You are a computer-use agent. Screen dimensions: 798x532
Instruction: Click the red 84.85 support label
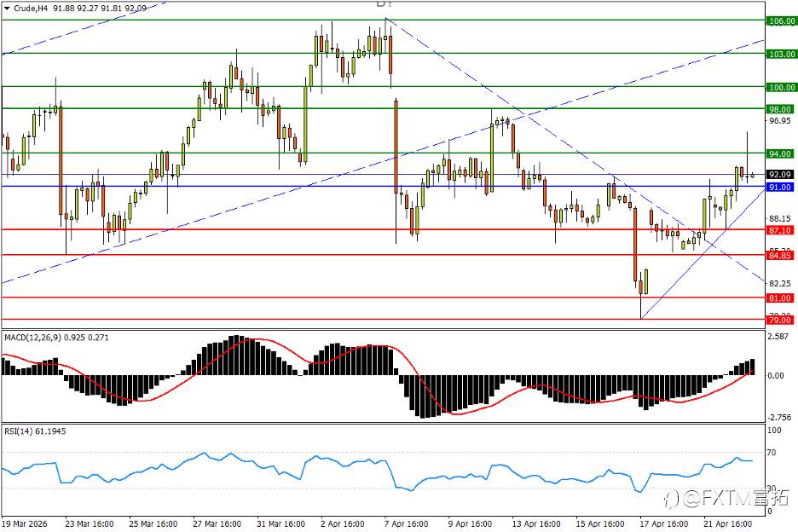click(780, 256)
